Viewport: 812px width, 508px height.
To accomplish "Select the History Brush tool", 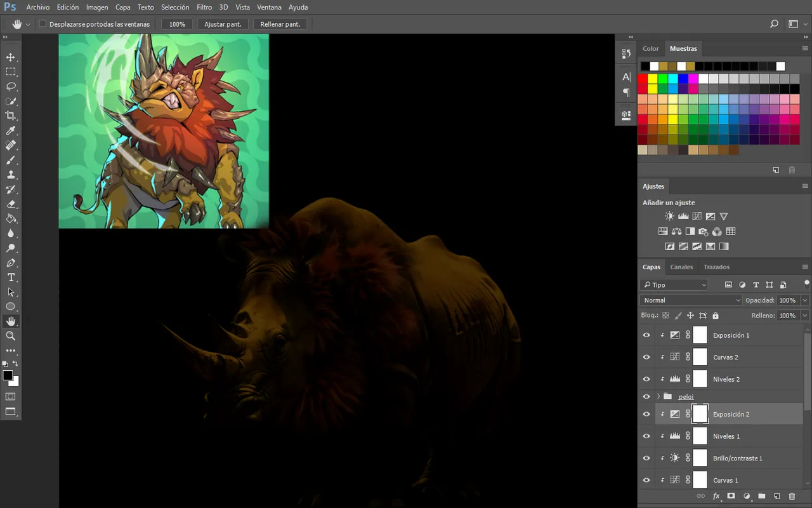I will (11, 189).
